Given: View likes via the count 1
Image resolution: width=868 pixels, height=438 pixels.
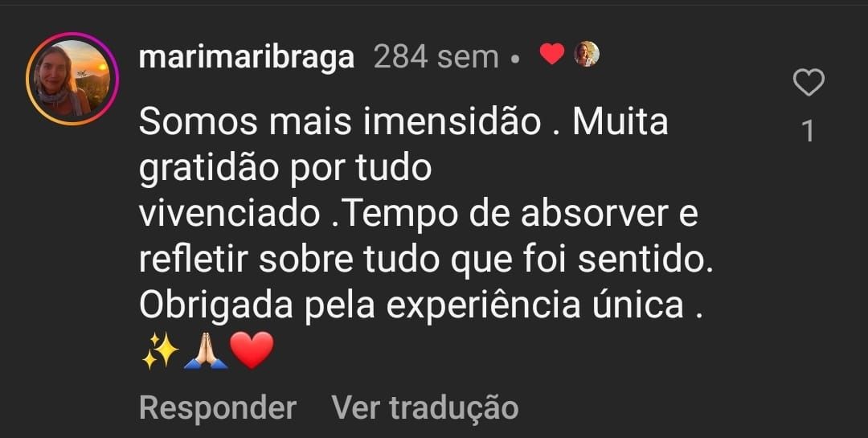Looking at the screenshot, I should [x=809, y=132].
